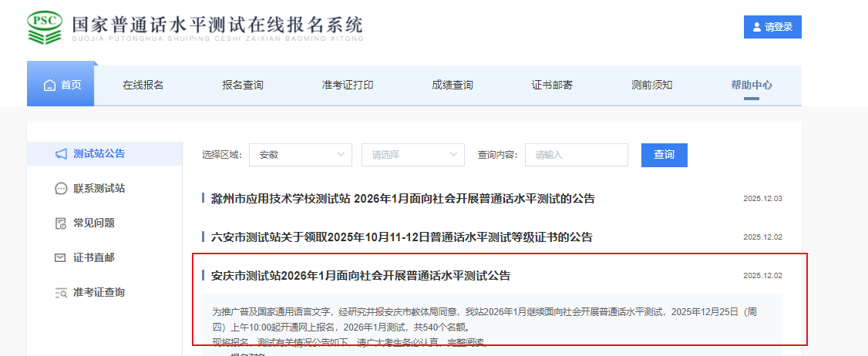Click the document icon beside 常见问题

pyautogui.click(x=61, y=223)
